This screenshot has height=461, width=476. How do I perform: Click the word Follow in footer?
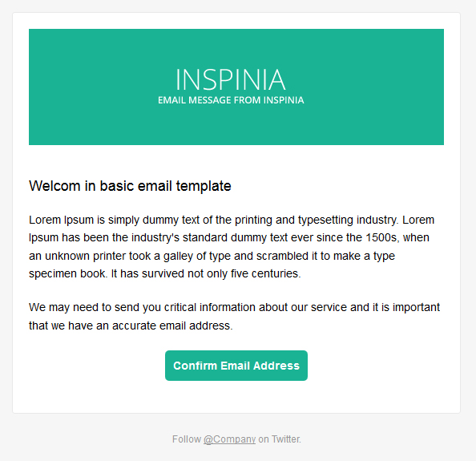click(x=187, y=439)
